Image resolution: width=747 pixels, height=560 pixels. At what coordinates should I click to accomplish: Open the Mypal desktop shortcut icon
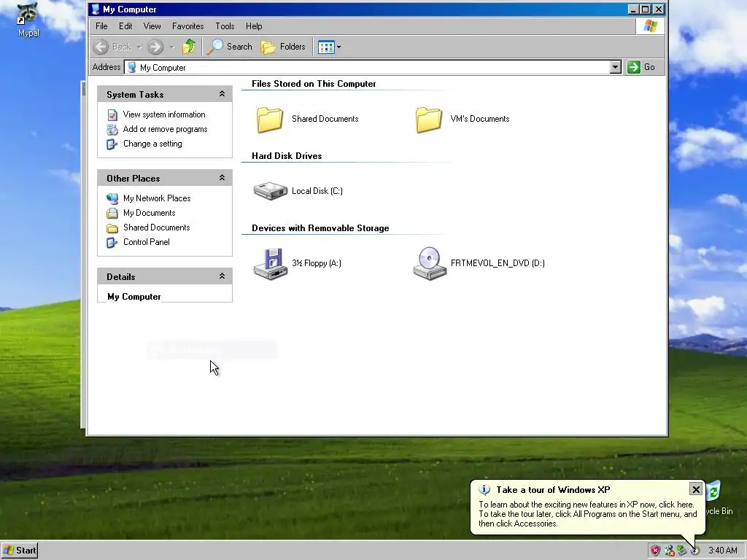pyautogui.click(x=28, y=14)
